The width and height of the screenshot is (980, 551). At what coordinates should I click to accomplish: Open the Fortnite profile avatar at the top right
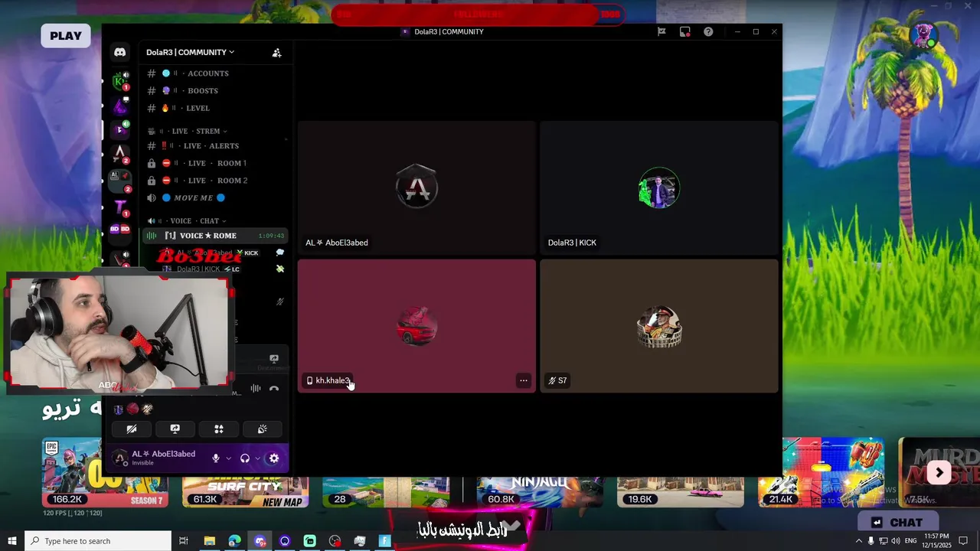point(923,34)
